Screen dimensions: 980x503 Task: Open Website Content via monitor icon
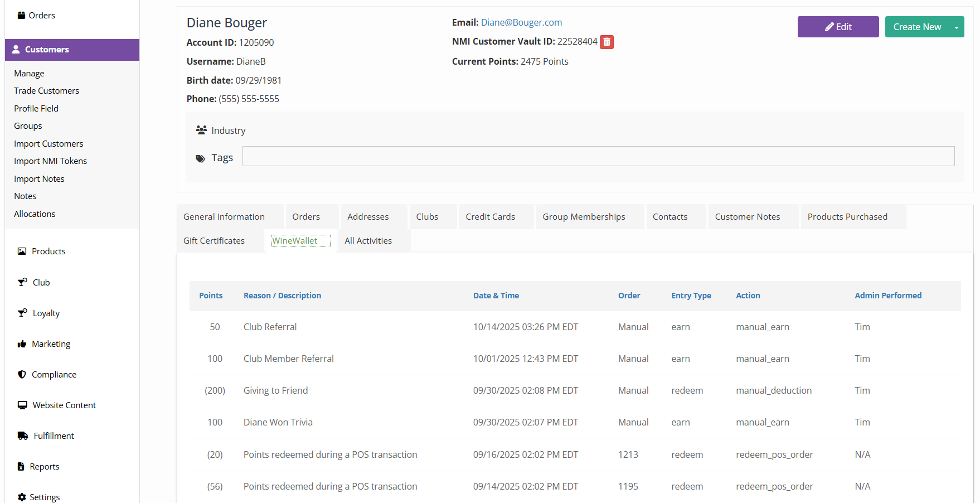22,405
